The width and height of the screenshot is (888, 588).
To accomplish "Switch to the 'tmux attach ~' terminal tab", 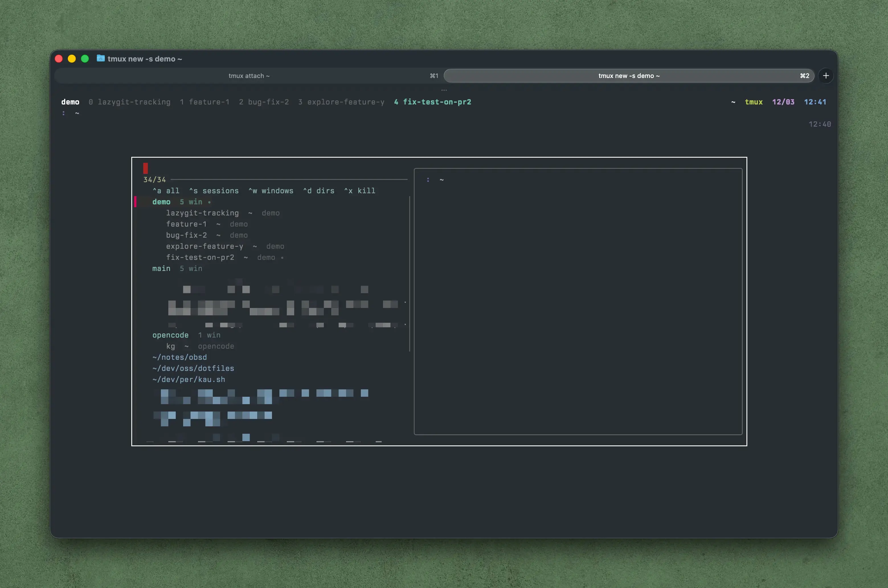I will [x=249, y=76].
